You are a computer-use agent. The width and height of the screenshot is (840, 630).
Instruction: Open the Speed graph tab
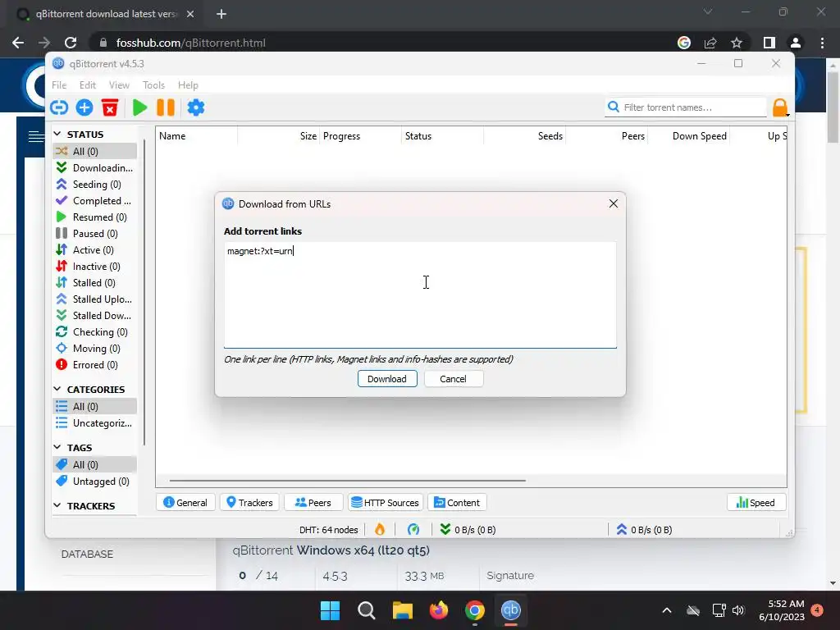756,503
